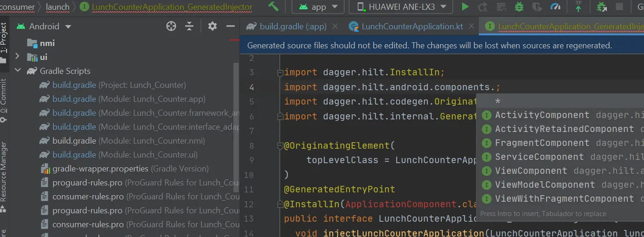Viewport: 644px width, 237px height.
Task: Choose ActivityRetainedComponent from the completion list
Action: tap(560, 129)
